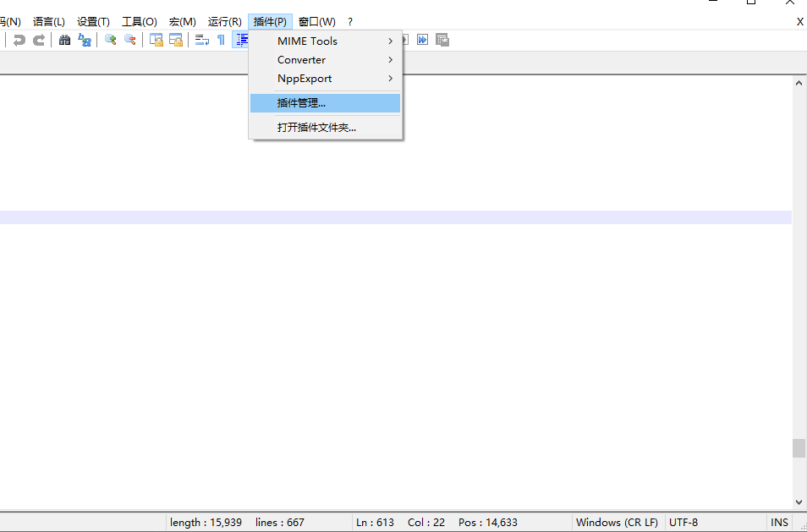
Task: Click the vertical scrollbar down arrow
Action: click(799, 502)
